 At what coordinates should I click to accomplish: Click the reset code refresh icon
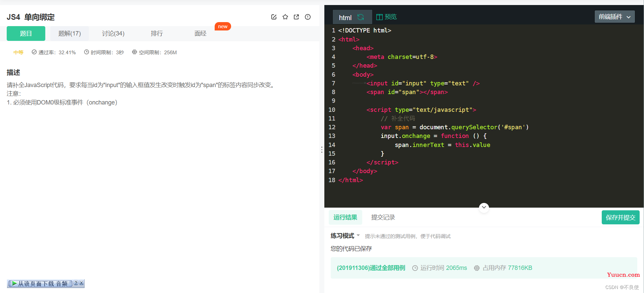point(361,17)
